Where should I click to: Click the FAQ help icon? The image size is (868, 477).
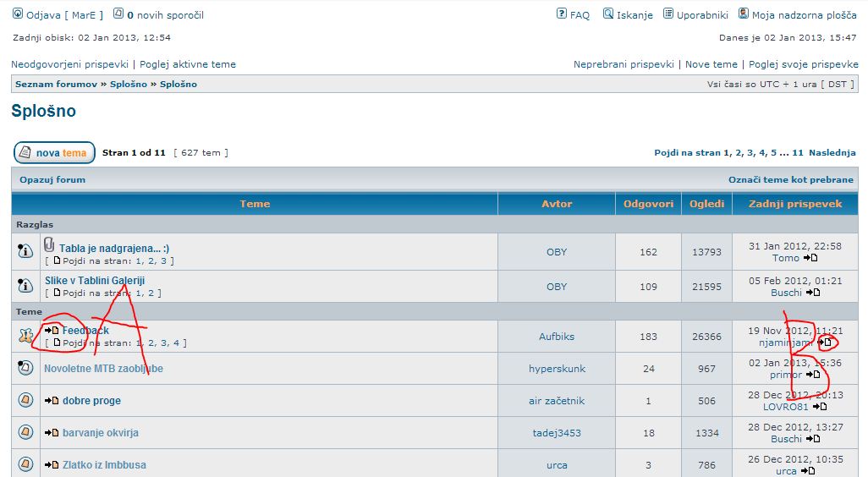click(562, 14)
